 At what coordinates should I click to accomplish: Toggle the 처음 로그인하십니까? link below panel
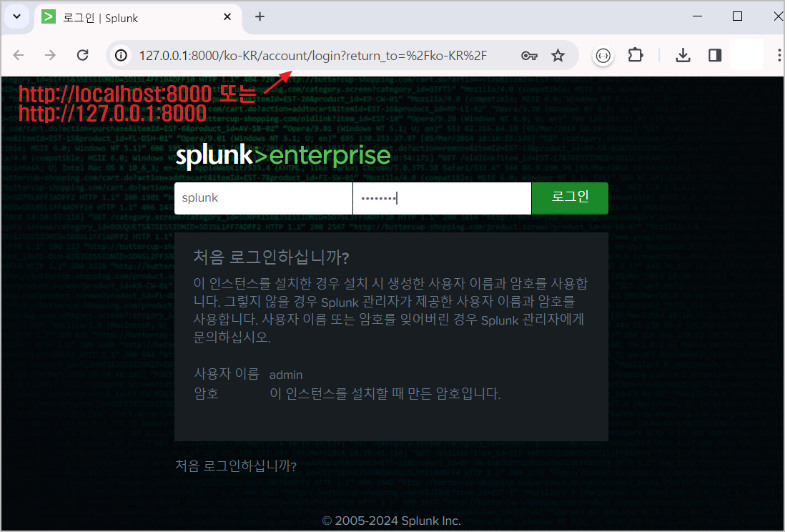(x=236, y=466)
